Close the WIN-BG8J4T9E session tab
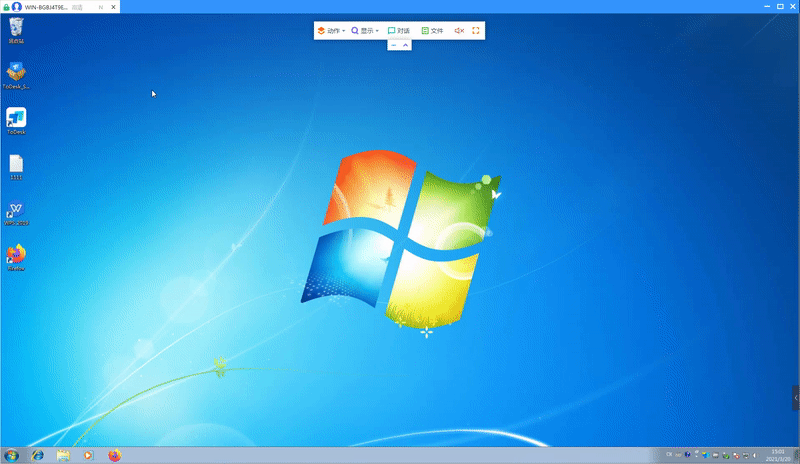Image resolution: width=800 pixels, height=464 pixels. 113,7
